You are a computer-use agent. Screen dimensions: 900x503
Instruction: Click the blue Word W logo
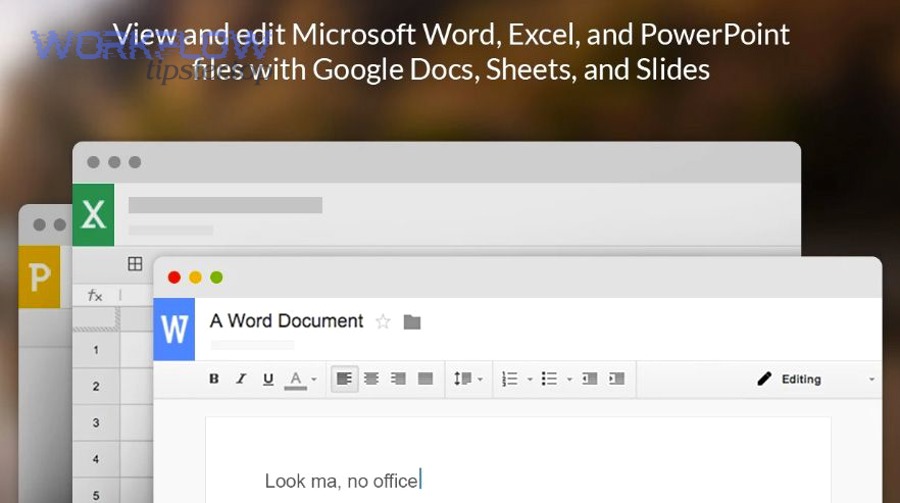(174, 329)
